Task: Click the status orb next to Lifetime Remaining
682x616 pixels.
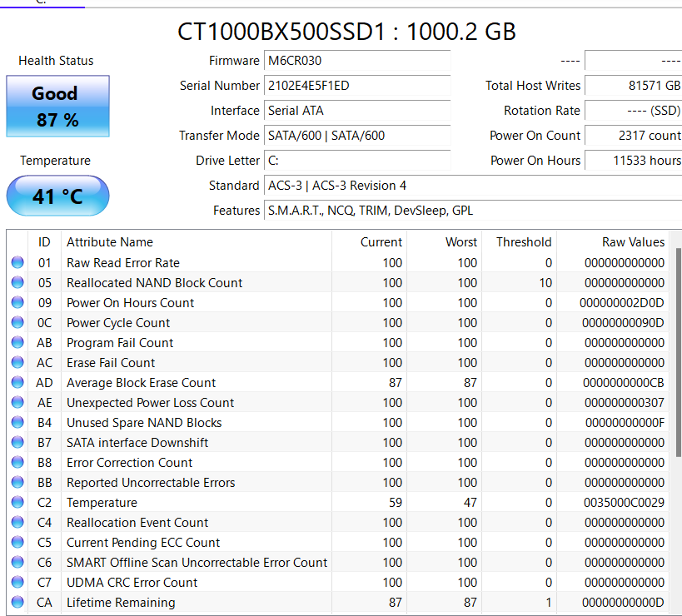Action: coord(17,603)
